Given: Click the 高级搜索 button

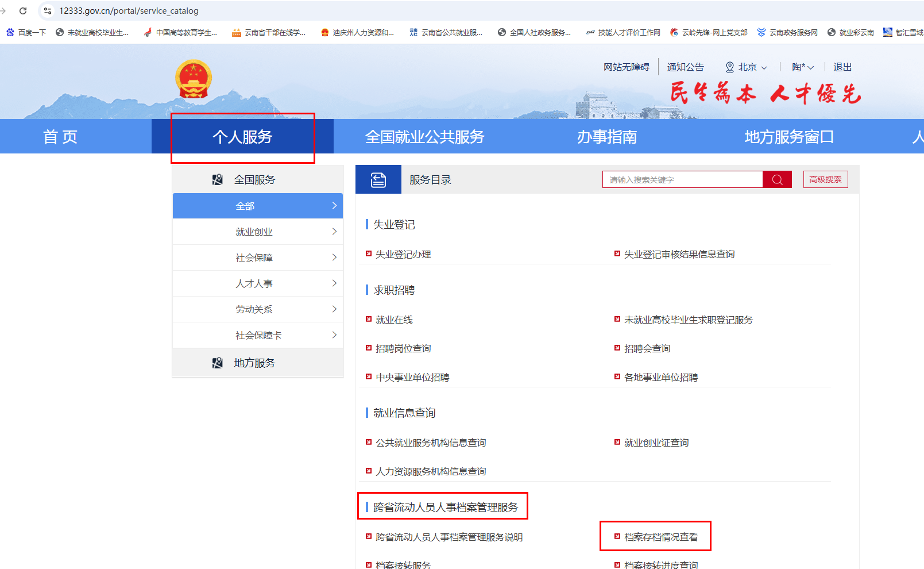Looking at the screenshot, I should tap(825, 179).
